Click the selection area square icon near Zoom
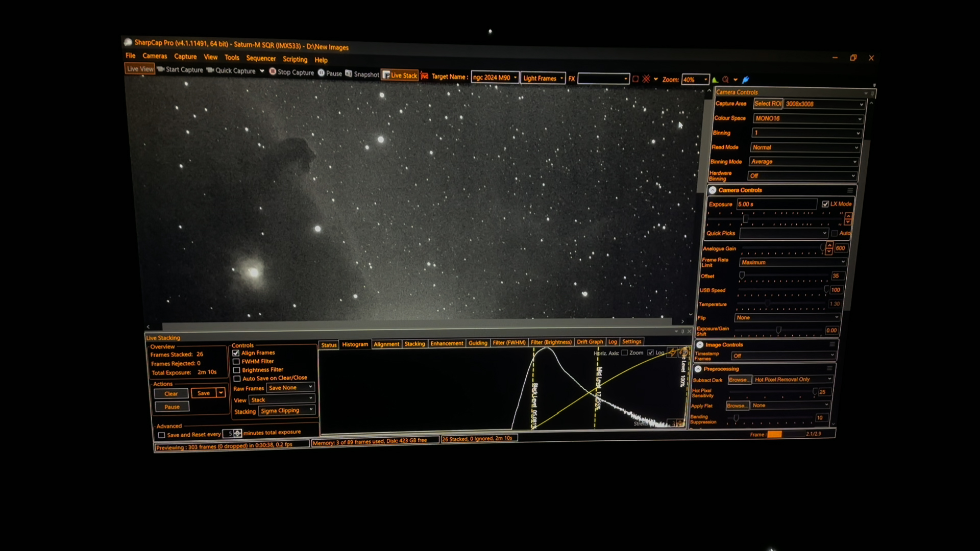 pyautogui.click(x=635, y=79)
